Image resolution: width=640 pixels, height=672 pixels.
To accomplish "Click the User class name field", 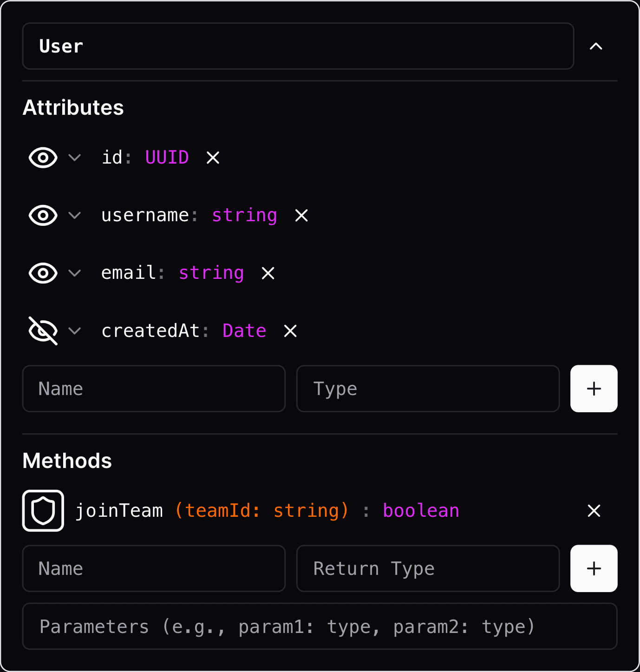I will [x=298, y=46].
